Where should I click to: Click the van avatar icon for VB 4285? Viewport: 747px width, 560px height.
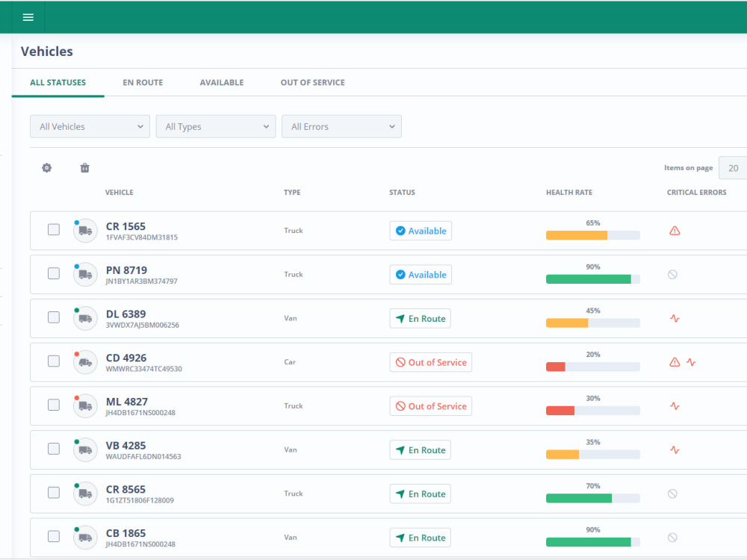pos(85,450)
